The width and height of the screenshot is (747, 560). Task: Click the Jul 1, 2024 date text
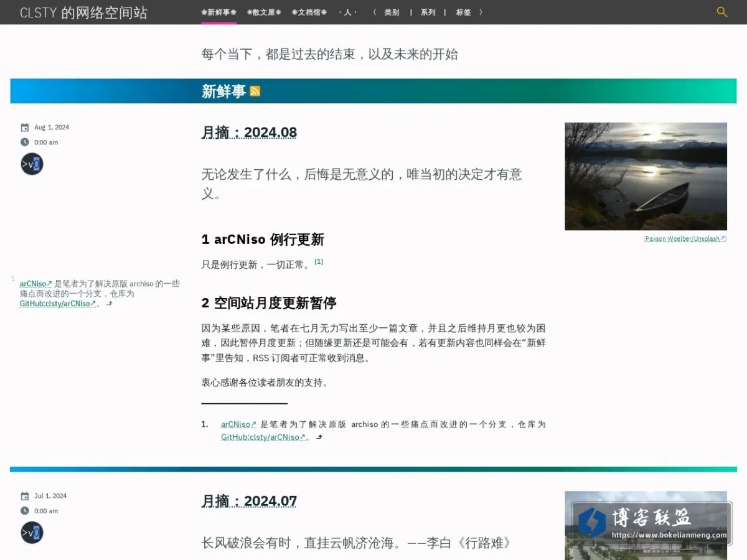50,496
